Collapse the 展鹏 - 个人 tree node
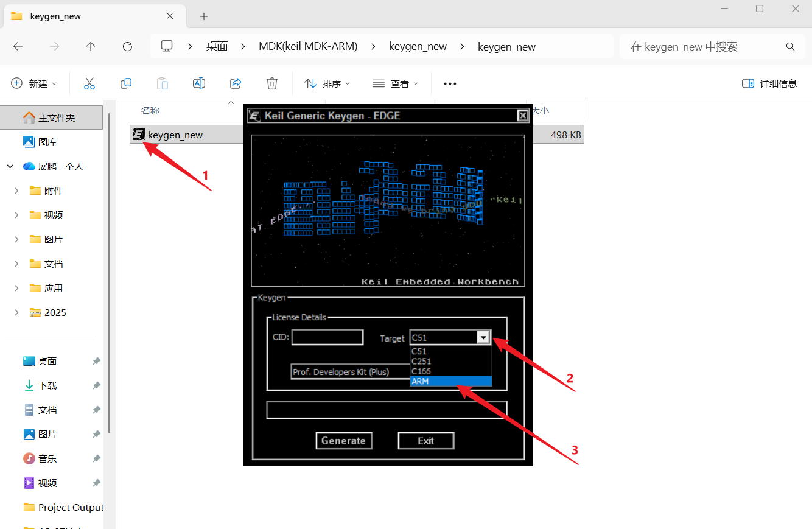Image resolution: width=812 pixels, height=529 pixels. 10,166
